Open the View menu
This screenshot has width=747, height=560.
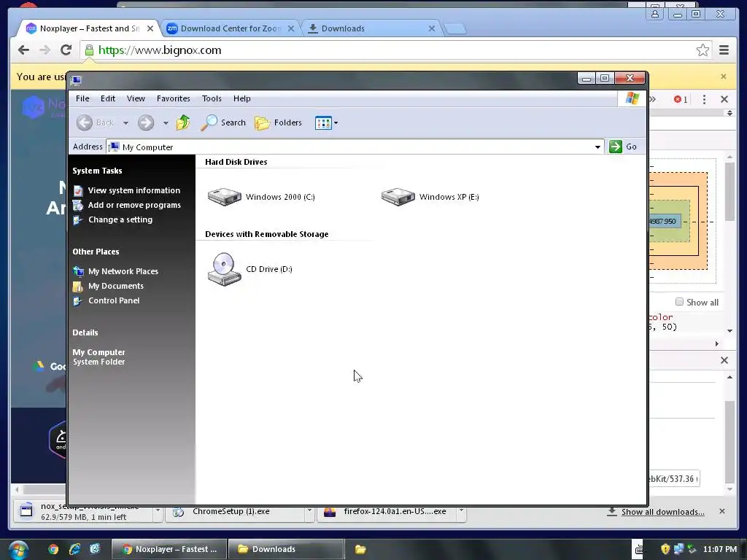136,98
